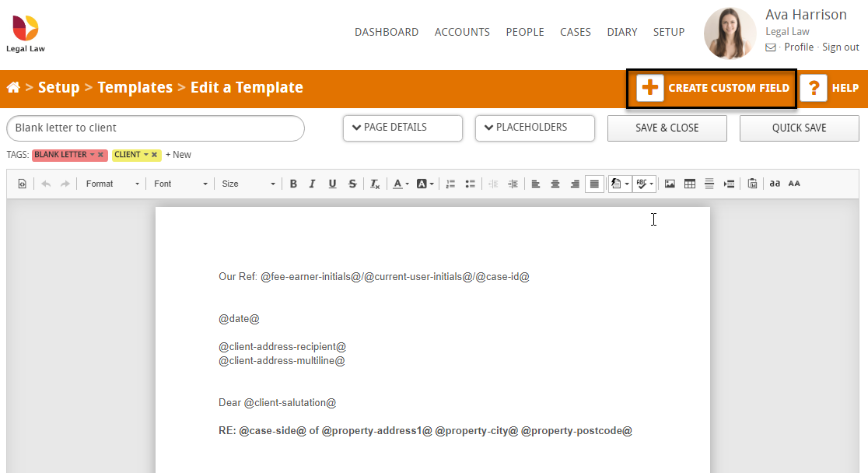The width and height of the screenshot is (868, 473).
Task: Open the PLACEHOLDERS dropdown
Action: [534, 128]
